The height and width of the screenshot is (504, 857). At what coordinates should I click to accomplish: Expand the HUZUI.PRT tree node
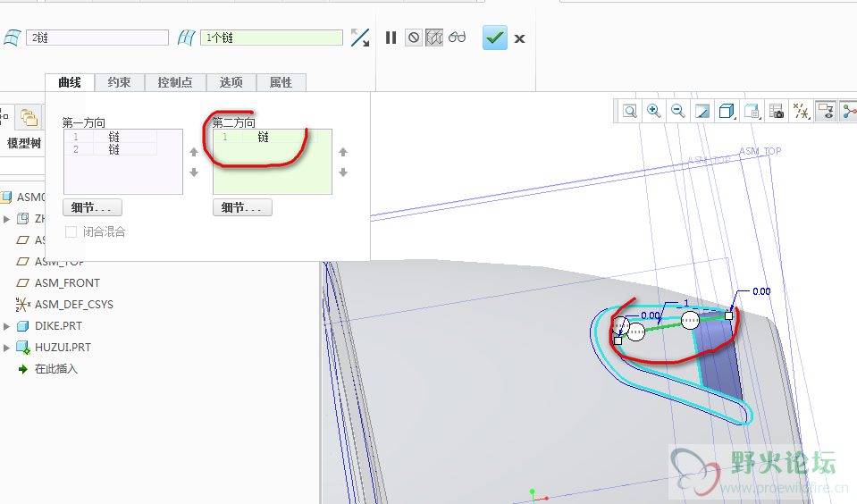click(x=6, y=347)
